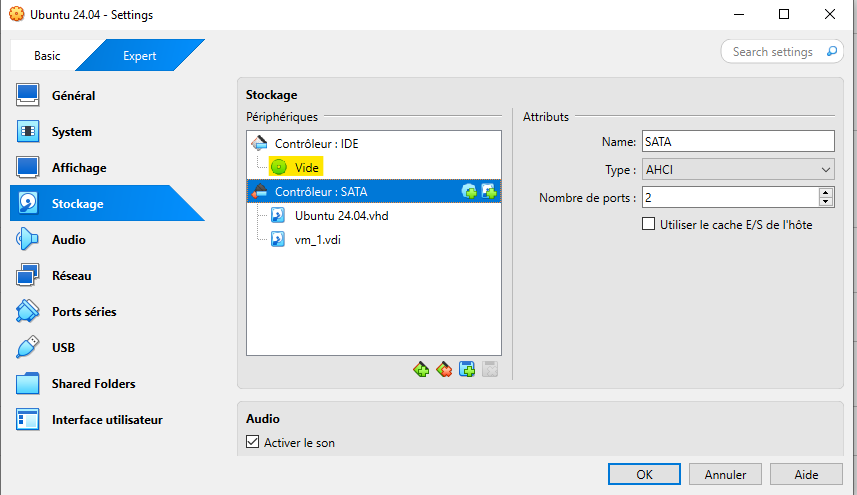Go to the Réseau network settings
857x495 pixels.
71,276
